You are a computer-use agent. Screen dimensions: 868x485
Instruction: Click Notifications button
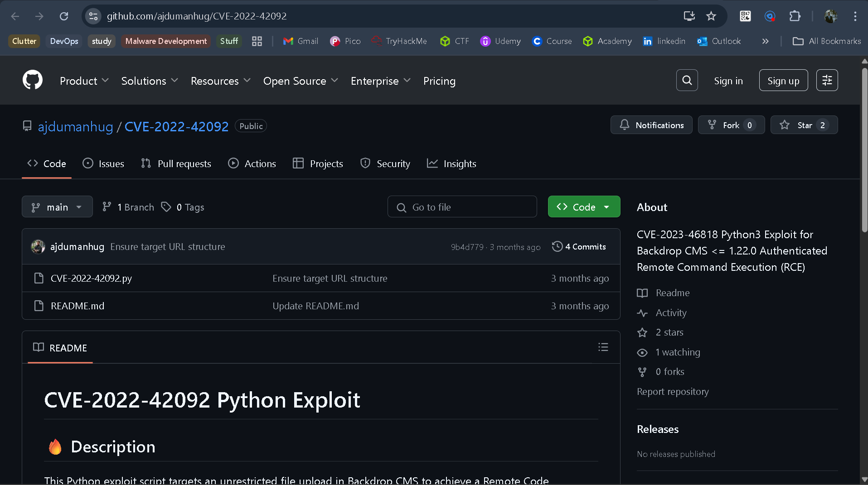[651, 125]
